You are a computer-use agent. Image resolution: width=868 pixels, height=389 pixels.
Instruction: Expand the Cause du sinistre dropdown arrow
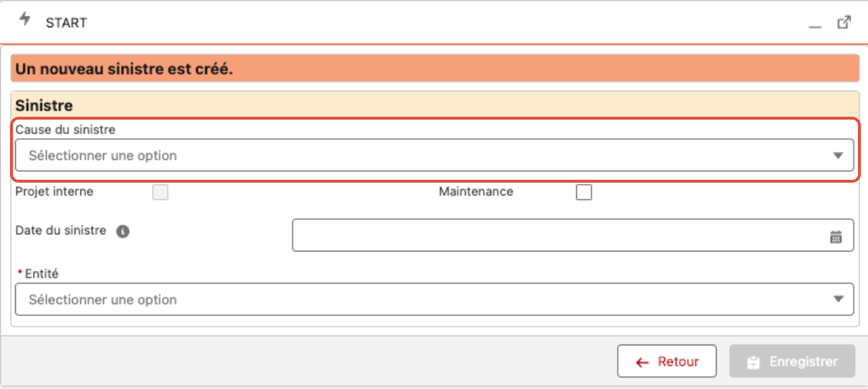coord(838,155)
